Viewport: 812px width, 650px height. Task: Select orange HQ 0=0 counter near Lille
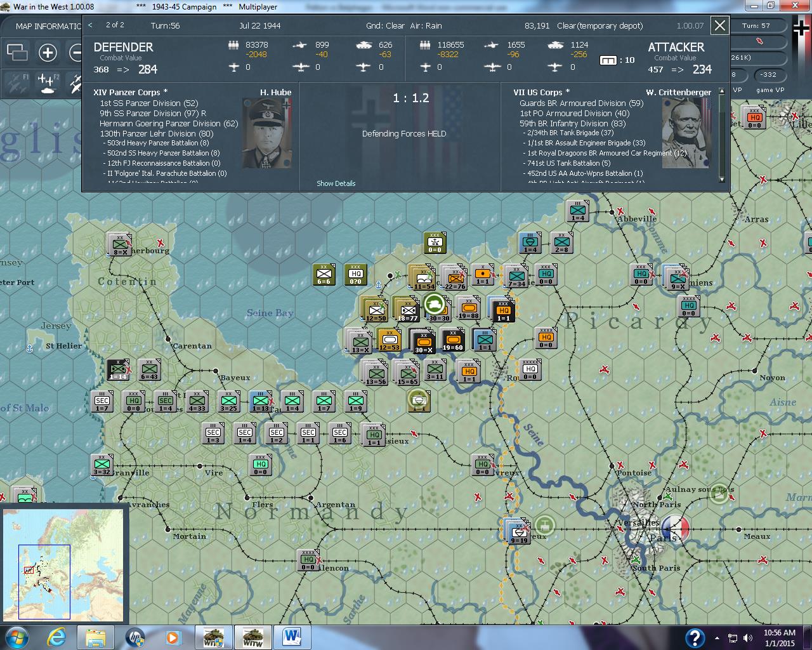pyautogui.click(x=754, y=118)
